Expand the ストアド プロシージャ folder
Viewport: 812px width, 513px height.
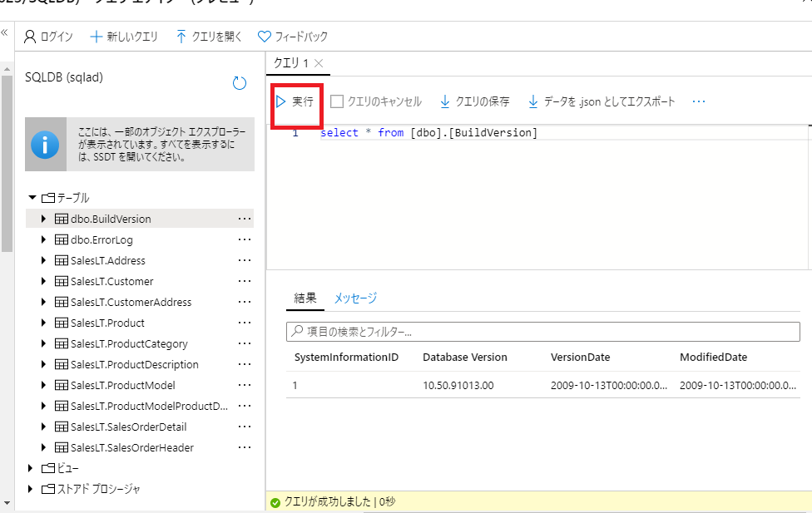(31, 489)
